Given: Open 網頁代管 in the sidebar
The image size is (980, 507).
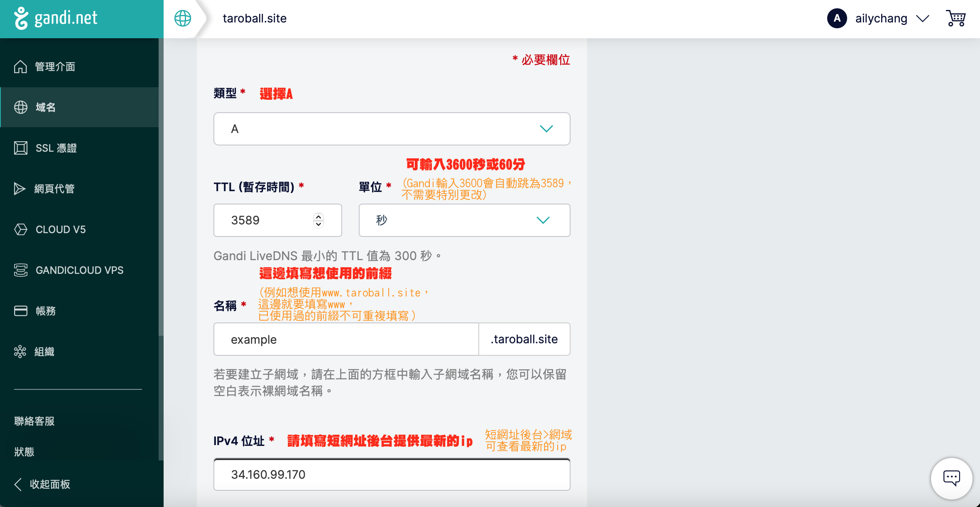Looking at the screenshot, I should (x=54, y=189).
